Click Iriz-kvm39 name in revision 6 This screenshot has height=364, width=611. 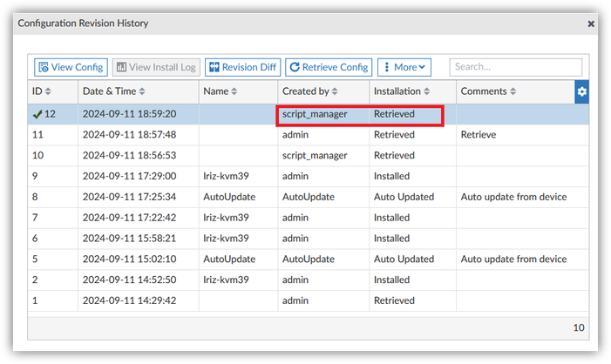[226, 239]
